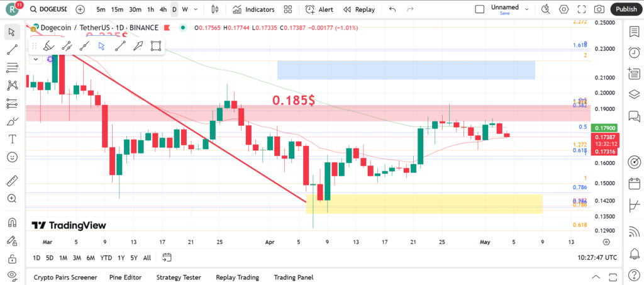This screenshot has width=644, height=285.
Task: Expand the timeframe intervals dropdown chevron
Action: [196, 9]
